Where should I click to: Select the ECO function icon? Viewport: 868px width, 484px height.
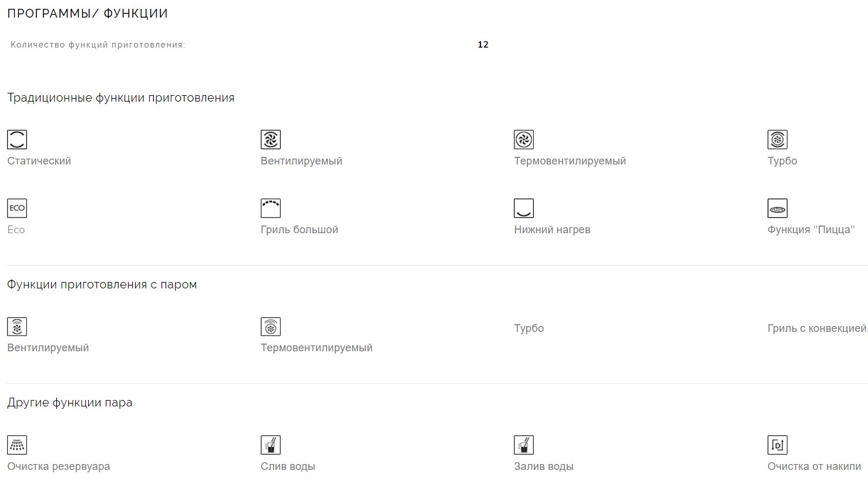pyautogui.click(x=17, y=209)
